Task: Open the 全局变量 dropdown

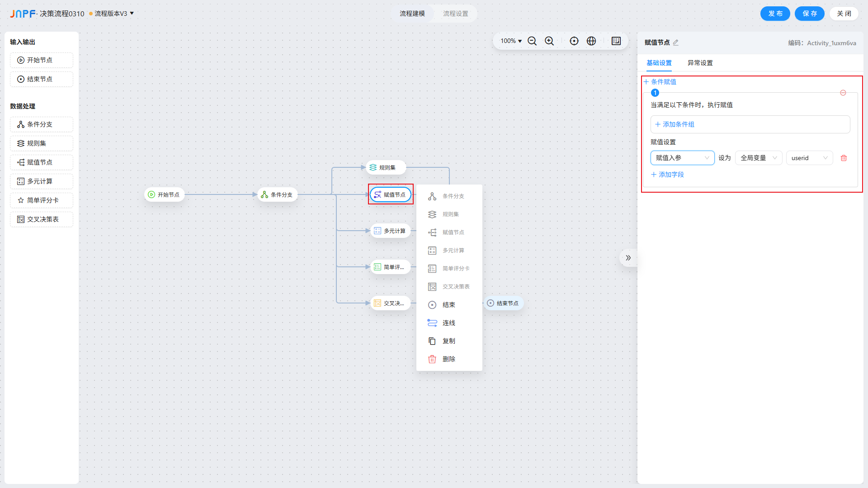Action: click(x=758, y=158)
